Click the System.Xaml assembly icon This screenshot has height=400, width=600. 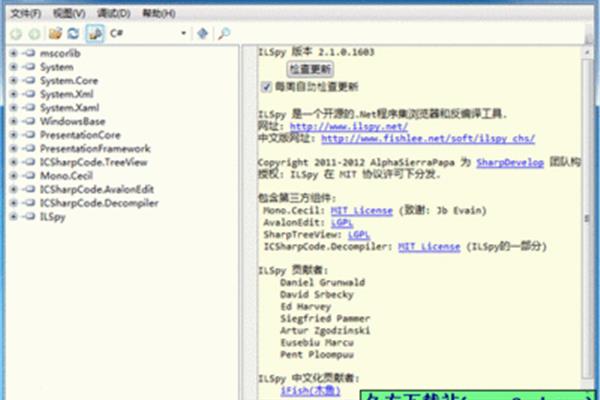point(29,108)
